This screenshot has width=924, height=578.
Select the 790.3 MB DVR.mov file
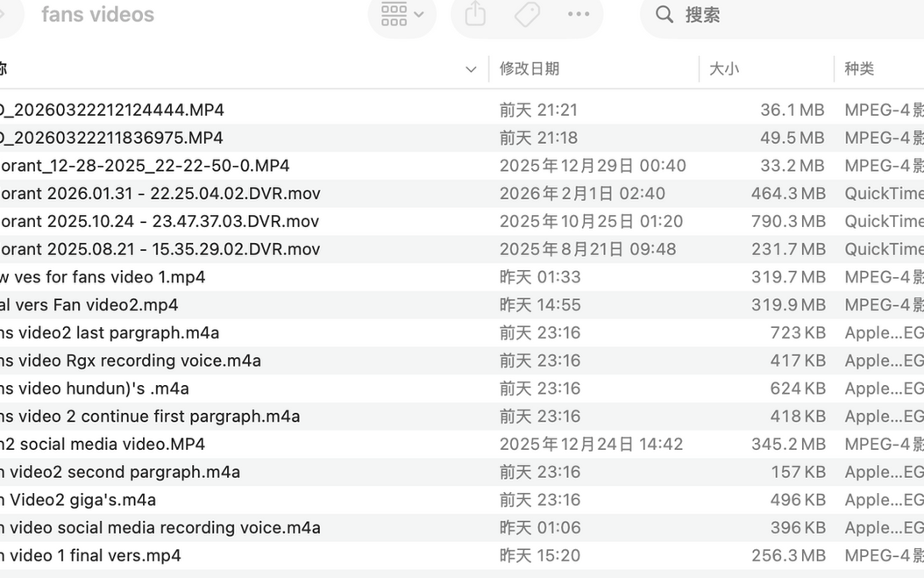[x=160, y=221]
